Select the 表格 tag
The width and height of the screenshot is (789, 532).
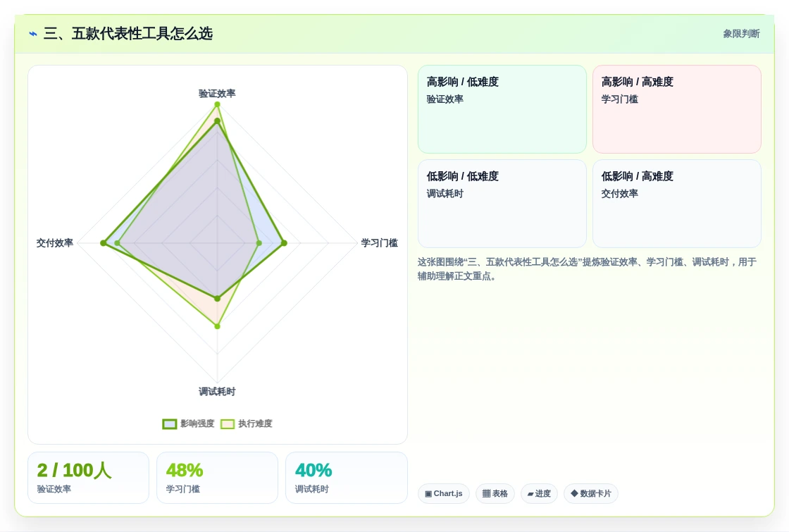(495, 493)
